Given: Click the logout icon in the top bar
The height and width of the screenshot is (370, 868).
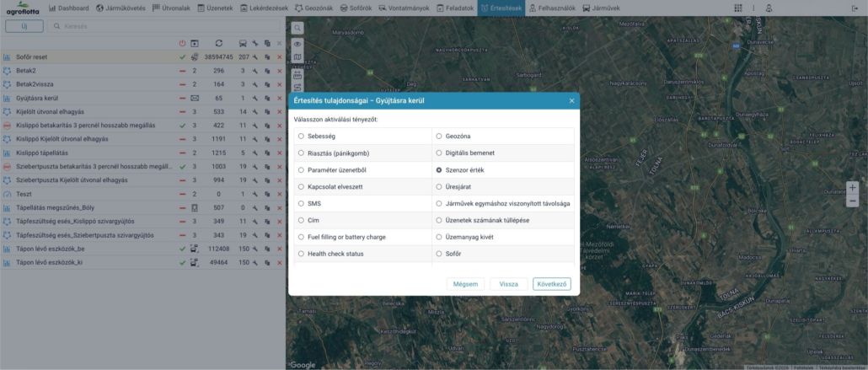Looking at the screenshot, I should pos(855,8).
